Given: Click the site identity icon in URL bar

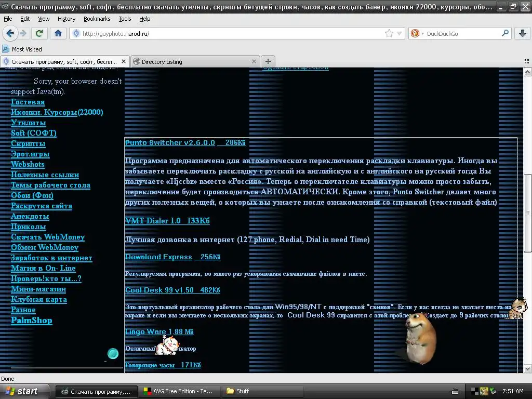Looking at the screenshot, I should pyautogui.click(x=76, y=33).
